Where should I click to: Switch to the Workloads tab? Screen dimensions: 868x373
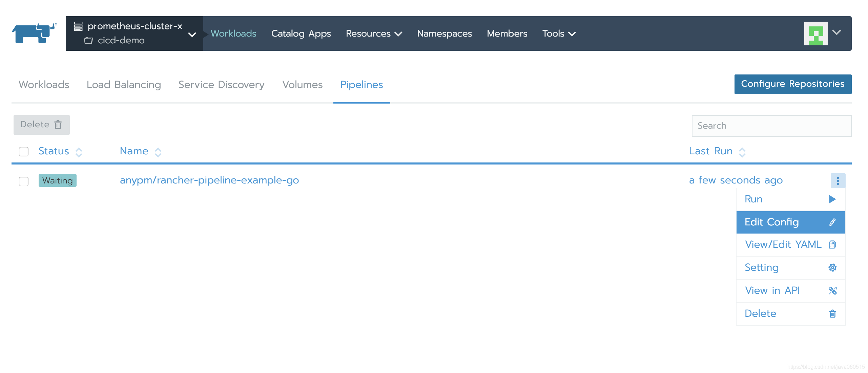44,84
